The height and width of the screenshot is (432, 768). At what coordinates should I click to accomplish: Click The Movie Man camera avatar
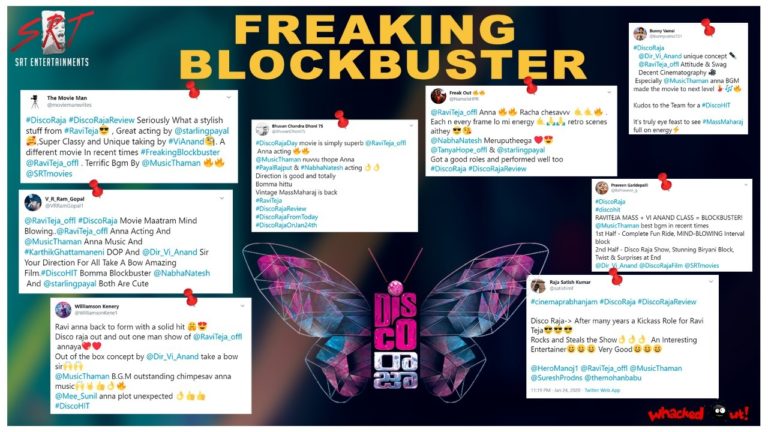point(35,101)
